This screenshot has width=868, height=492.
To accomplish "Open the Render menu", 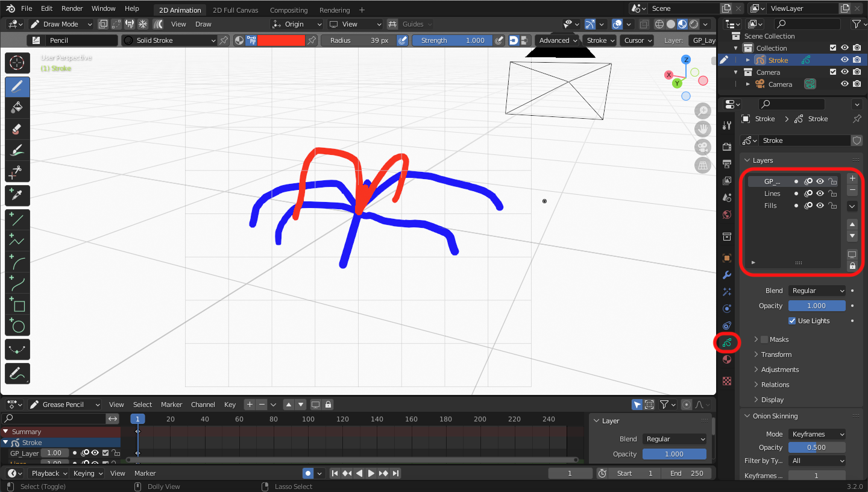I will [x=72, y=8].
